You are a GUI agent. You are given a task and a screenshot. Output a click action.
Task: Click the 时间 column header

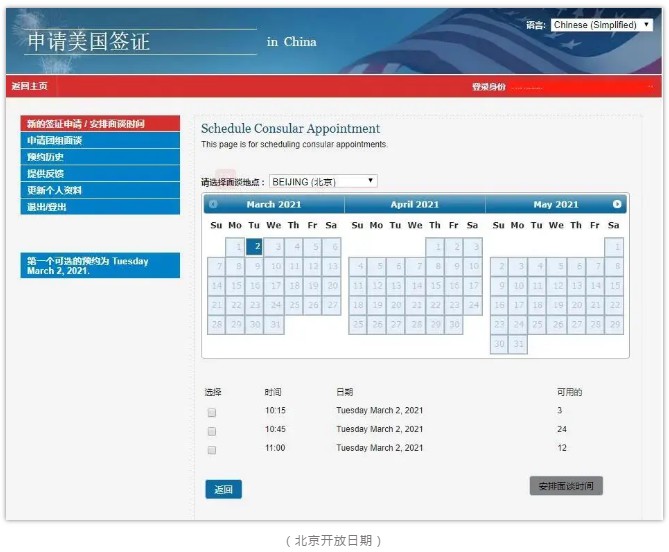(273, 392)
